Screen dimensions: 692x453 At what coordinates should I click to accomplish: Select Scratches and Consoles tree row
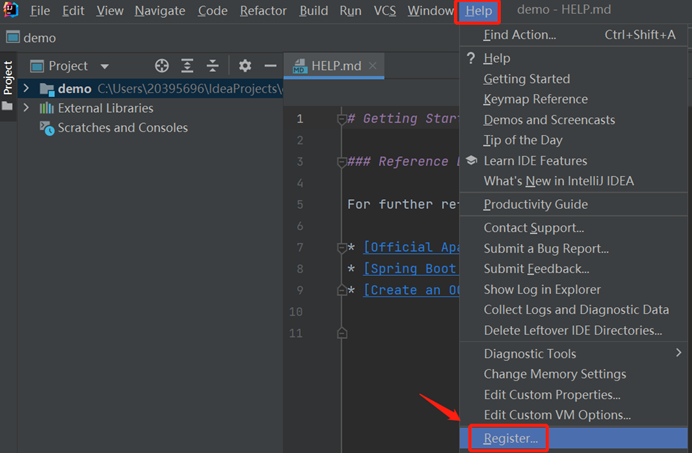point(150,128)
